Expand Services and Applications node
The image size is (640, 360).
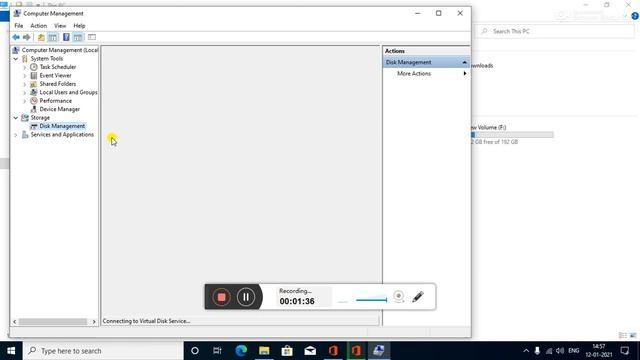pos(16,135)
